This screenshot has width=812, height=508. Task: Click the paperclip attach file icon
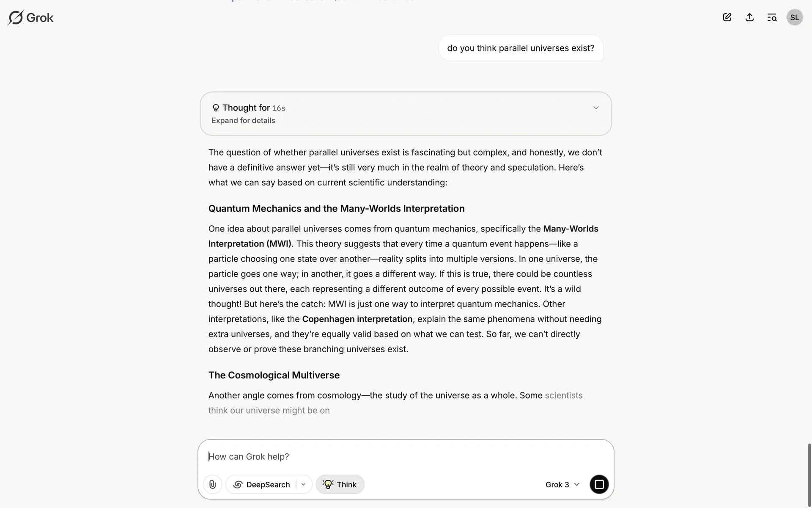(213, 484)
